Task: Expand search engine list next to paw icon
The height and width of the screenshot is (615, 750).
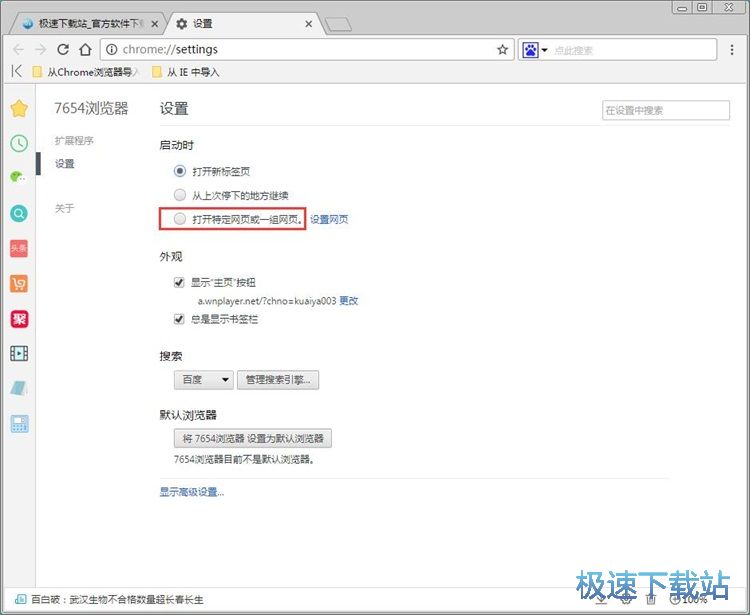Action: [544, 50]
